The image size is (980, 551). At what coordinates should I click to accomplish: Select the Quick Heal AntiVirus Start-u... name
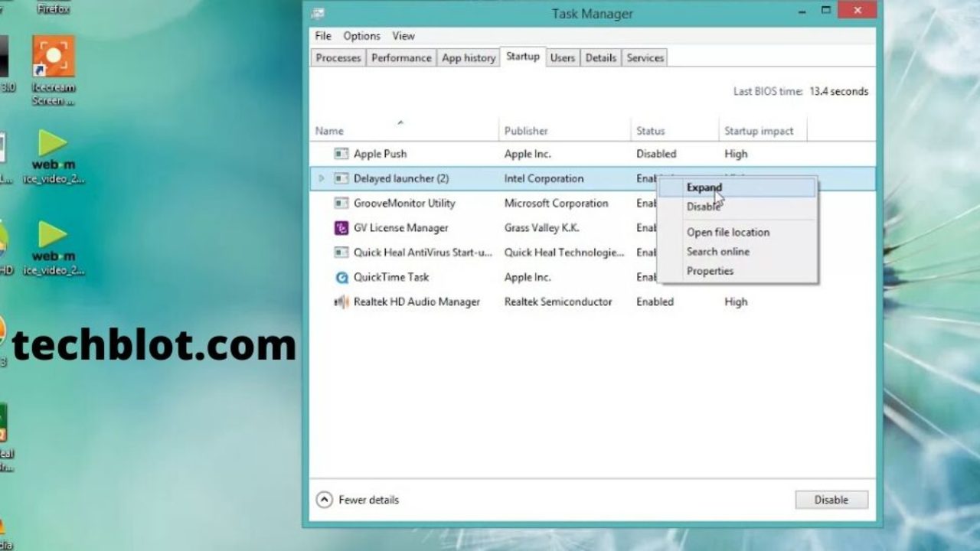423,252
